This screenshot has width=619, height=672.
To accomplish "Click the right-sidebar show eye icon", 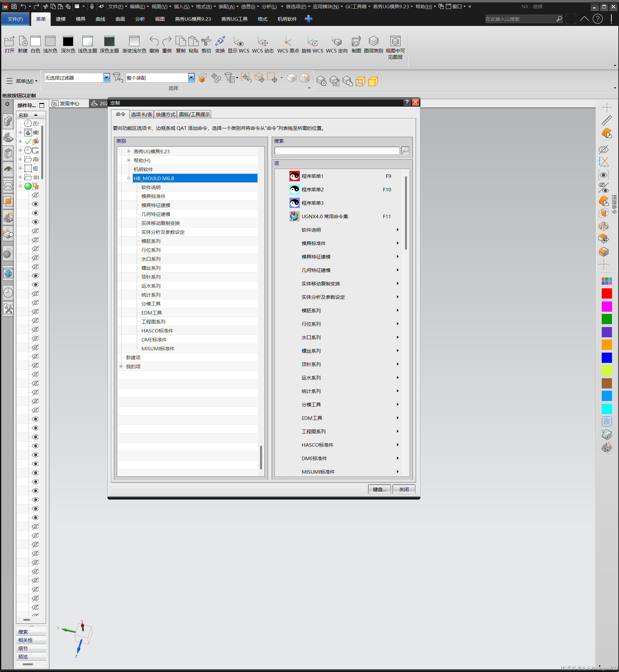I will tap(604, 175).
